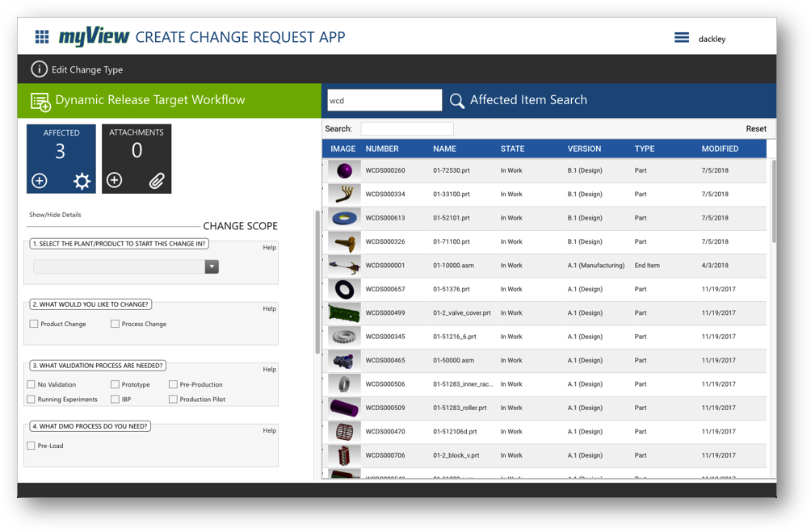Focus the Search filter input field
Viewport: 811px width, 532px height.
(x=407, y=128)
